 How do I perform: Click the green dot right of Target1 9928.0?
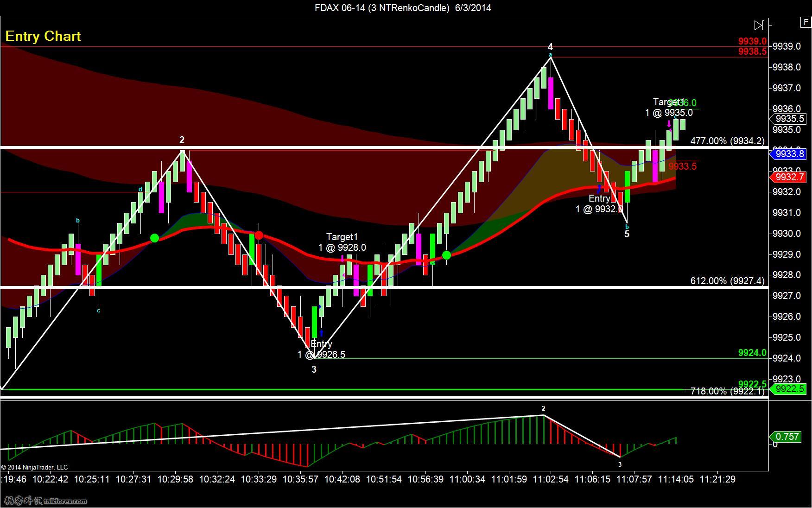click(446, 255)
